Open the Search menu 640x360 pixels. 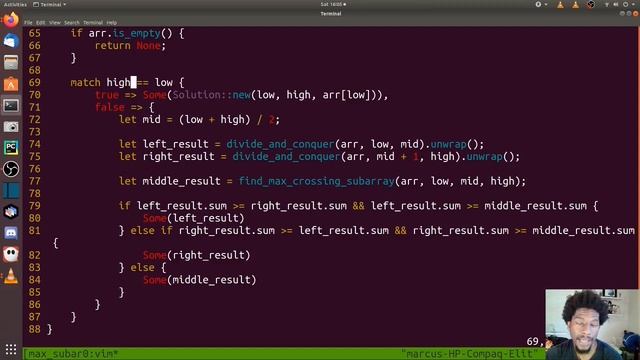(72, 23)
